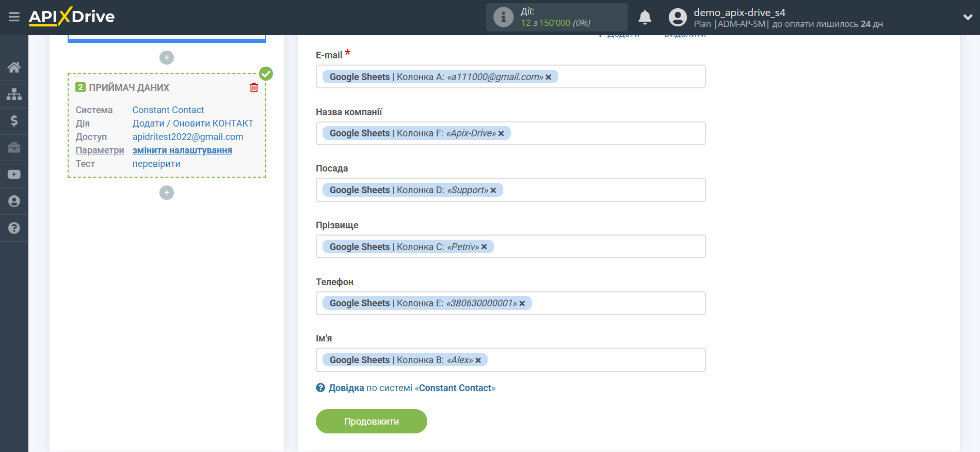Click the demo_apix-drive_s4 username

click(x=739, y=12)
